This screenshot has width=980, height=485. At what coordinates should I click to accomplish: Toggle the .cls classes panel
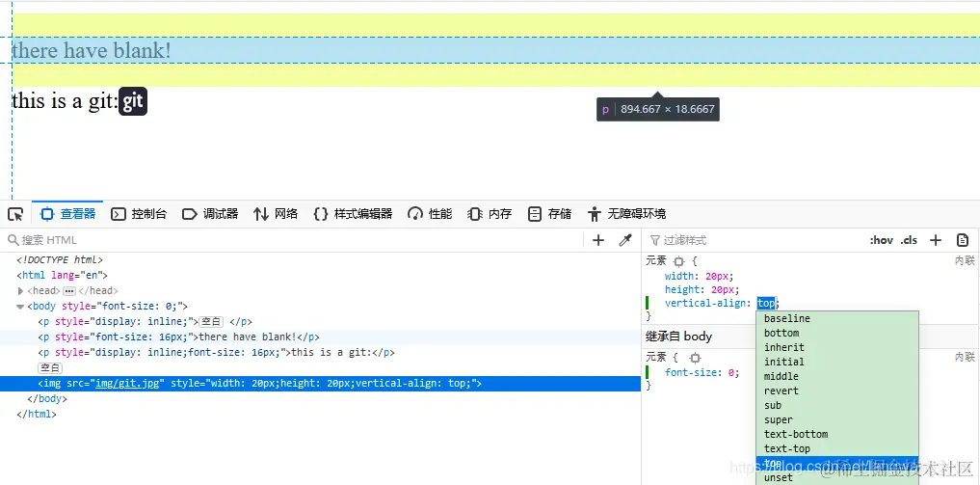tap(909, 240)
